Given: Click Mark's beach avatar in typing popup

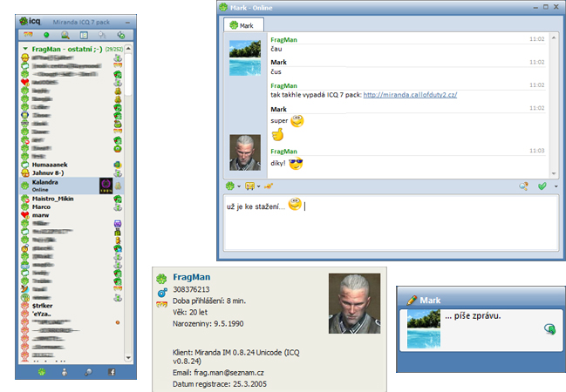Looking at the screenshot, I should (424, 329).
